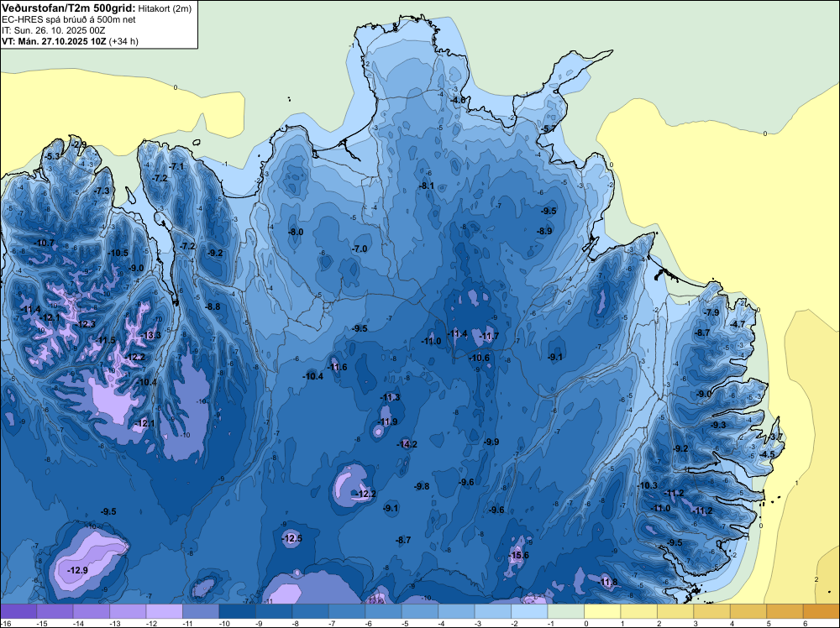The image size is (840, 628).
Task: Click the -9.8 temperature value
Action: (x=422, y=486)
